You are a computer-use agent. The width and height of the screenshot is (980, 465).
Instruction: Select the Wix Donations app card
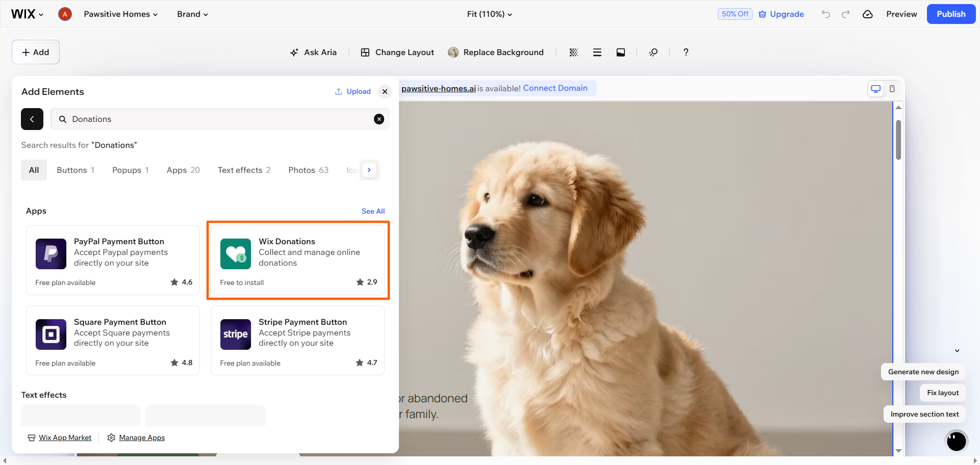[x=297, y=260]
